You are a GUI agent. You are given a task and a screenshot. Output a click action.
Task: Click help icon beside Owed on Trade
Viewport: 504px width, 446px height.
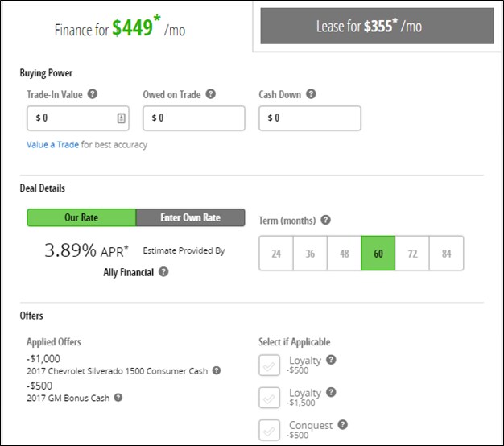[211, 94]
